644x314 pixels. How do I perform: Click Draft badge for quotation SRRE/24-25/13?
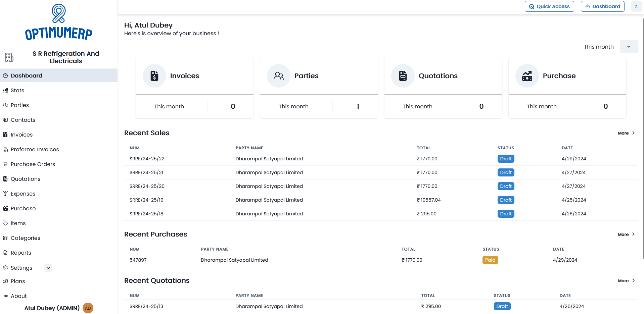click(x=502, y=306)
